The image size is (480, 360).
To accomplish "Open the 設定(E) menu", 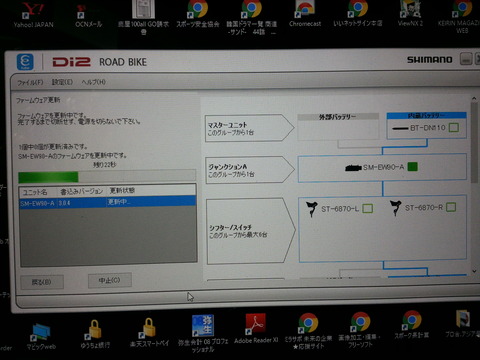I will coord(62,82).
